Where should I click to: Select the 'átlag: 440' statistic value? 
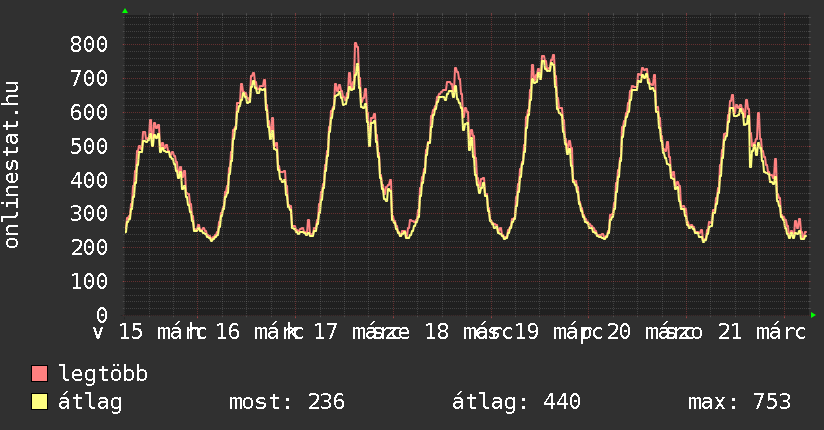(516, 403)
